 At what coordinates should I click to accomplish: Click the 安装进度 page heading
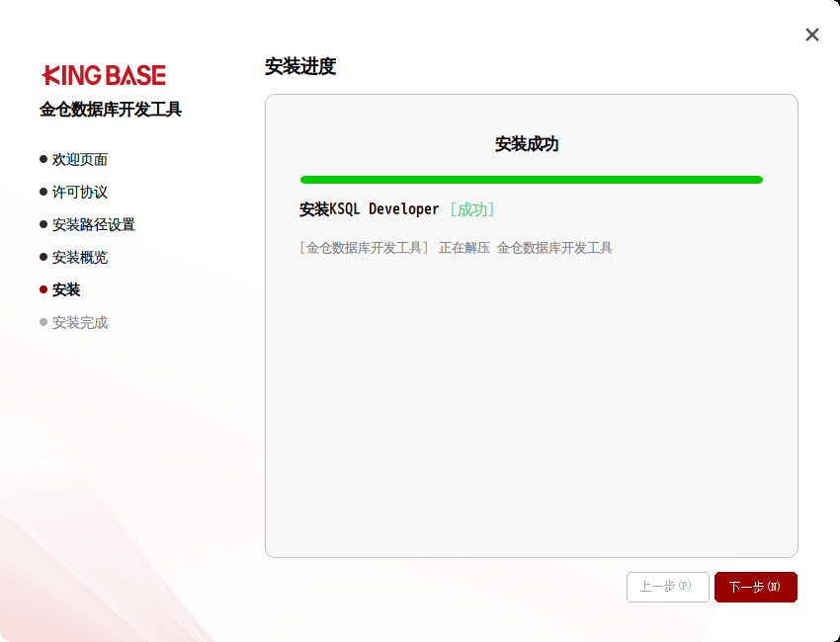300,67
